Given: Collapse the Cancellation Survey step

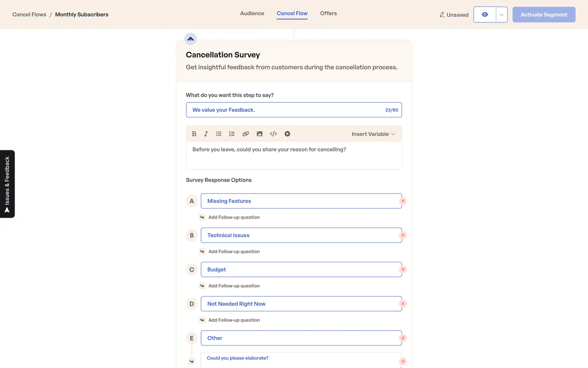Looking at the screenshot, I should [190, 39].
